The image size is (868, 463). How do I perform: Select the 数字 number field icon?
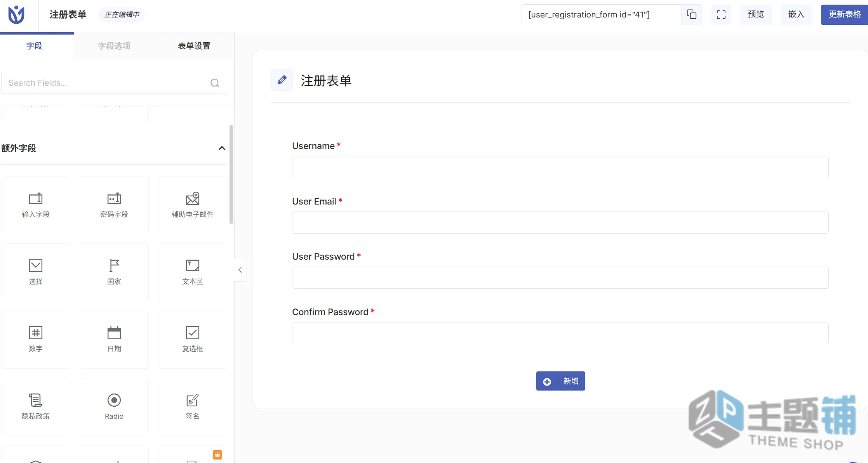(x=36, y=333)
